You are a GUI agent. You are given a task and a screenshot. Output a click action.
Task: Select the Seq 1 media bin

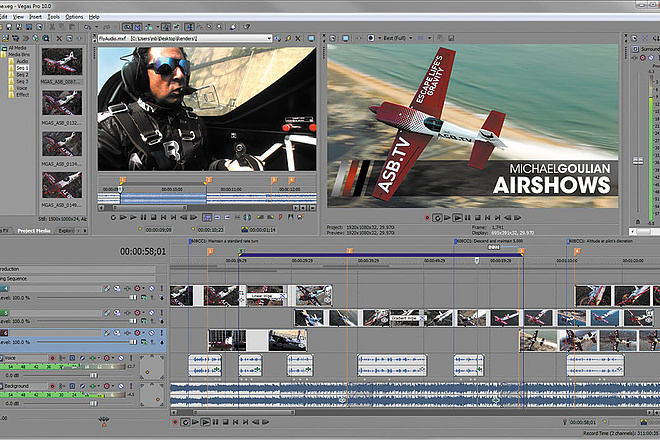(22, 68)
